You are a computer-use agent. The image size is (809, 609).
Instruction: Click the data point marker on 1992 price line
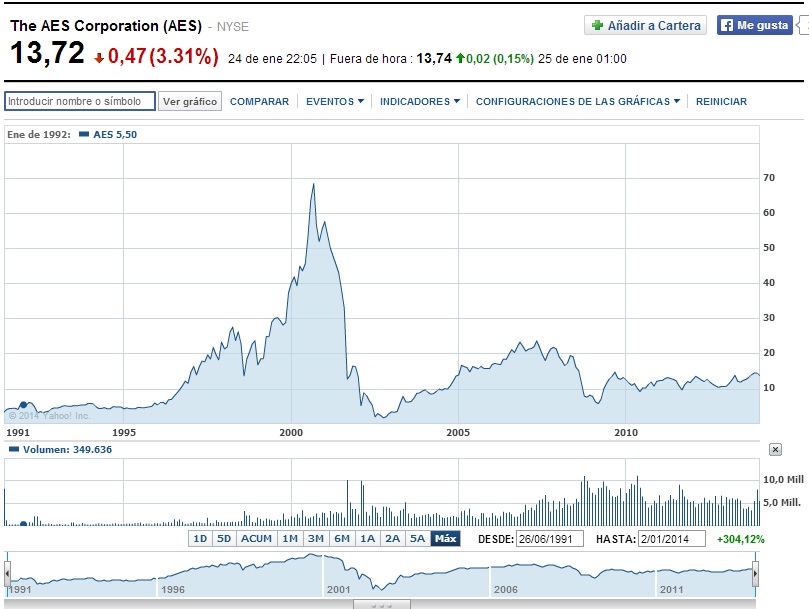[x=23, y=405]
